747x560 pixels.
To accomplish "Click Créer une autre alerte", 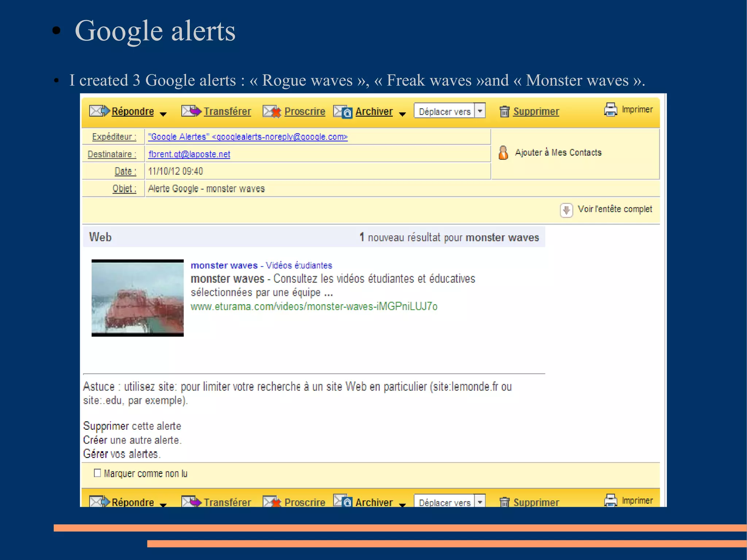I will point(132,440).
